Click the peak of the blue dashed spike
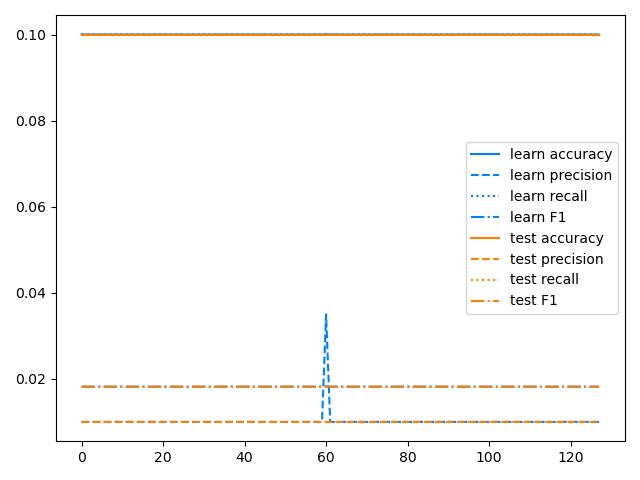Image resolution: width=640 pixels, height=480 pixels. (326, 314)
